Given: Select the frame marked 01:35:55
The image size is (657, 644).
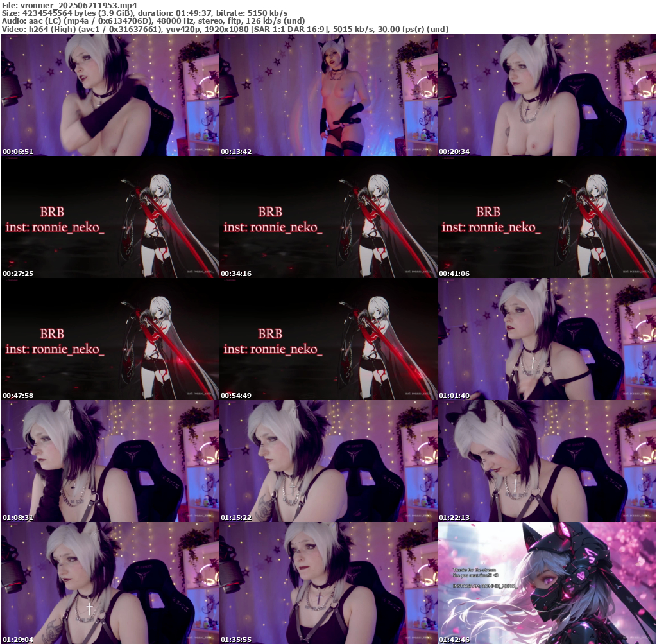Looking at the screenshot, I should [x=328, y=583].
